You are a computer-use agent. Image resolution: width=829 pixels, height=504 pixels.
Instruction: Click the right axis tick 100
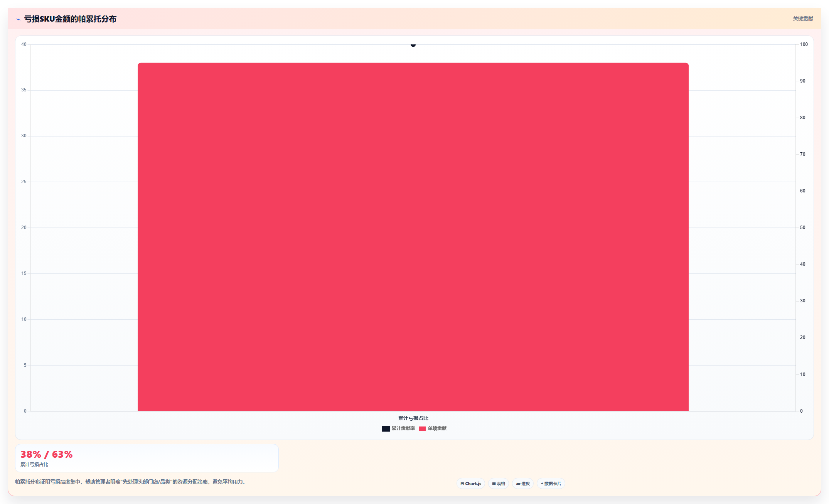click(804, 44)
